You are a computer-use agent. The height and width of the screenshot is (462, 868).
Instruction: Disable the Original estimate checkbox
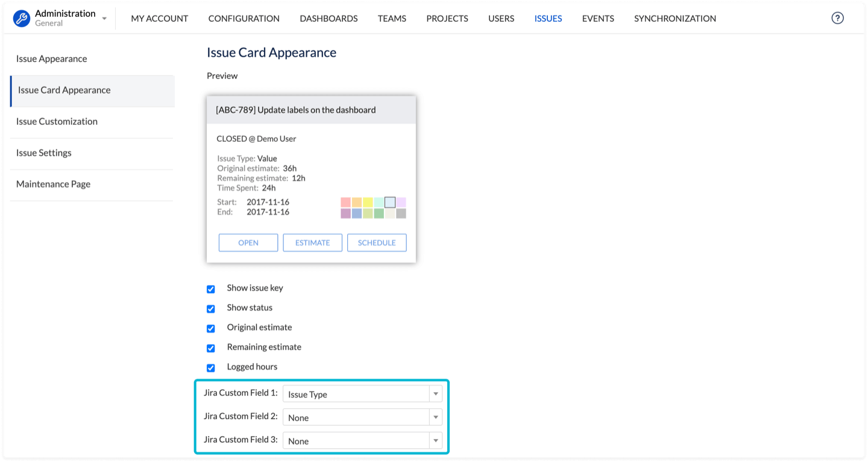211,329
